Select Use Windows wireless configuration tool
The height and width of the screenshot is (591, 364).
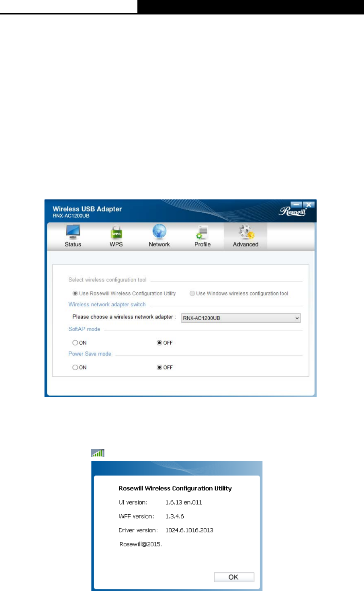pos(239,293)
